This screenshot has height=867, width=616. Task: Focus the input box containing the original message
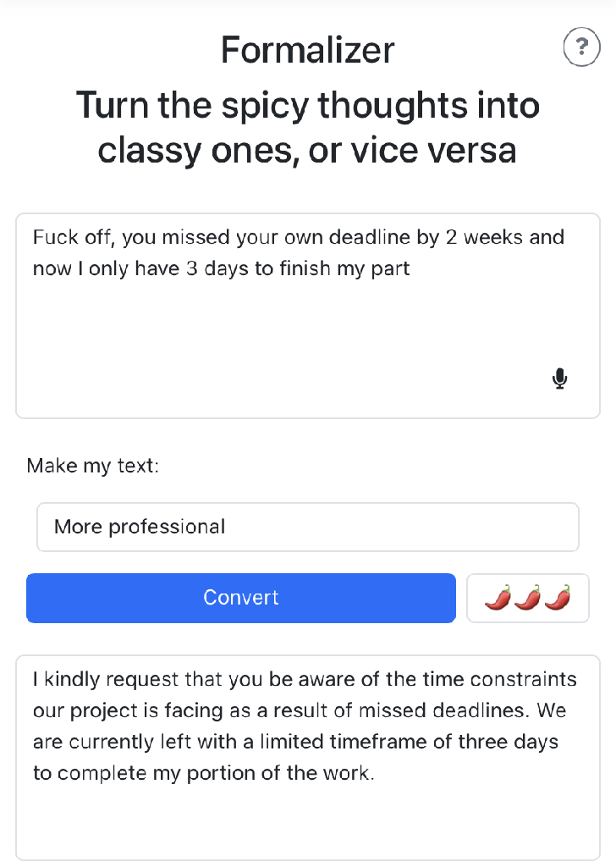coord(308,316)
